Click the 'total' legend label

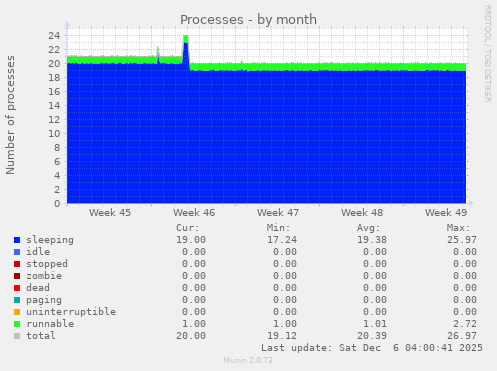(41, 336)
